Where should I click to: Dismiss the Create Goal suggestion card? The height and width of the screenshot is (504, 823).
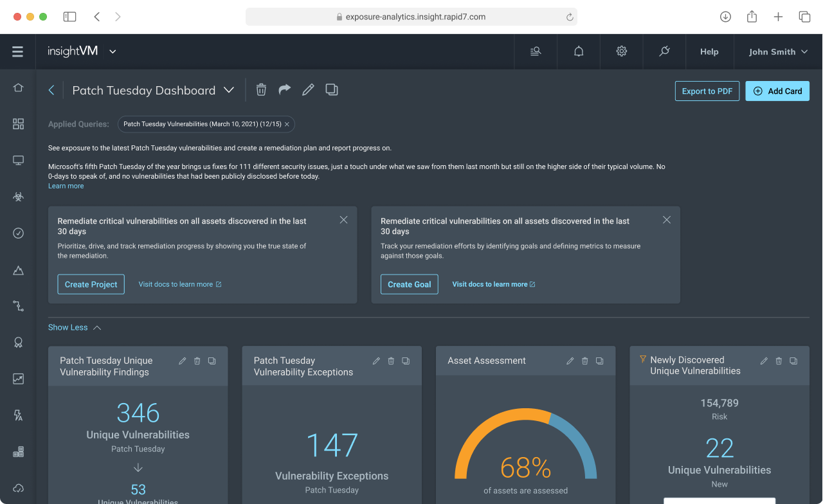667,220
